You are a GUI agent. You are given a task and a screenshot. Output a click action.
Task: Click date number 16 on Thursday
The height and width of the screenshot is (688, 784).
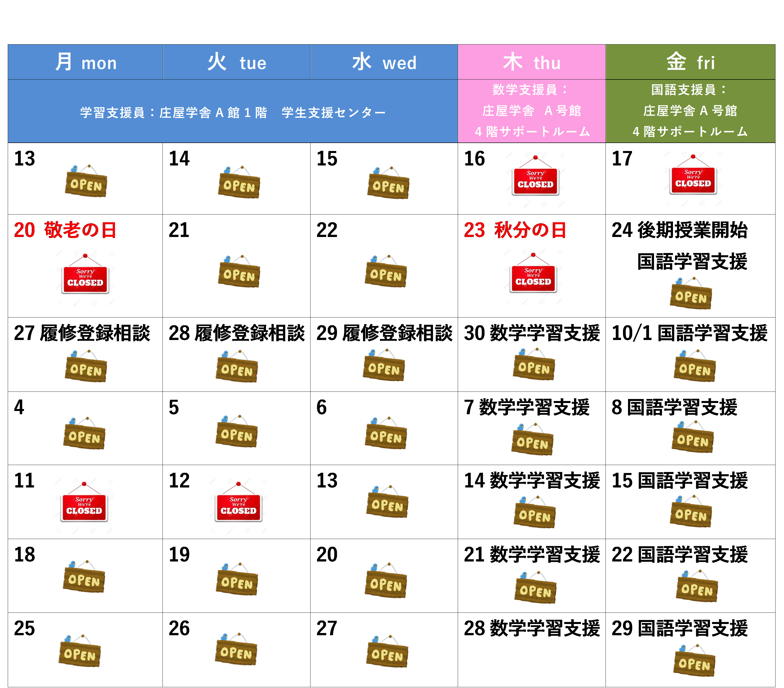tap(474, 159)
